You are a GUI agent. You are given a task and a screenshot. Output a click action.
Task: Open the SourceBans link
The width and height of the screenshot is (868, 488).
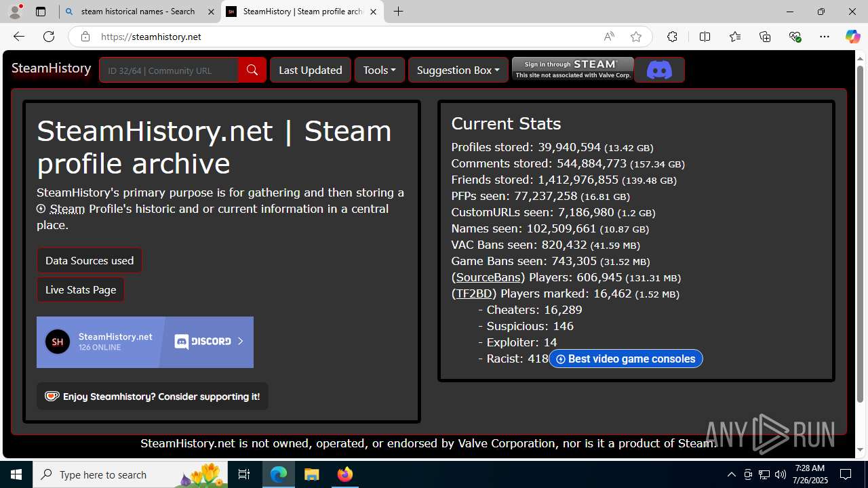pyautogui.click(x=488, y=277)
